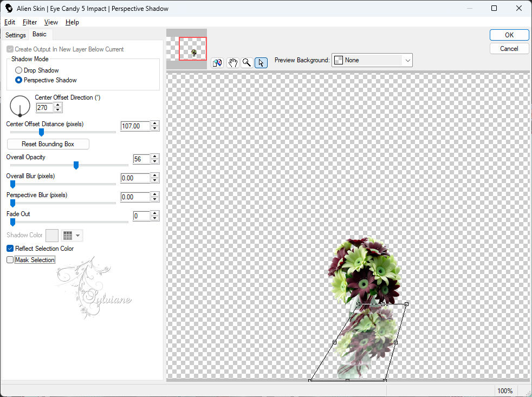
Task: Select the Zoom magnifier tool
Action: pos(247,63)
